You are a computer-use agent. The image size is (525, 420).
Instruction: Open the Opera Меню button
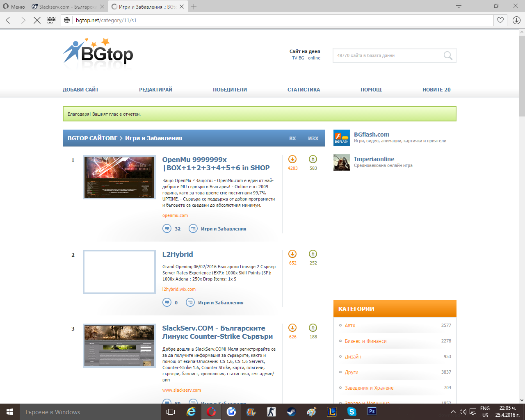14,7
